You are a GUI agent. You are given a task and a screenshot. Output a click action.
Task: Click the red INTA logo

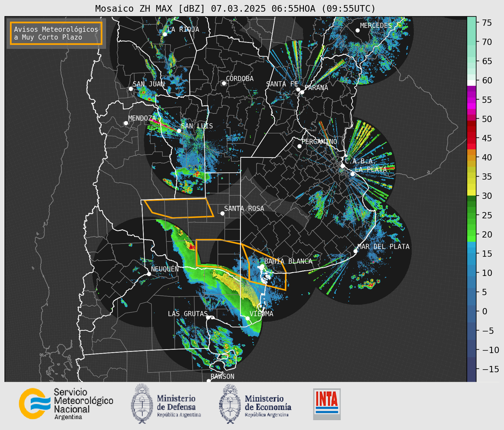click(x=327, y=404)
